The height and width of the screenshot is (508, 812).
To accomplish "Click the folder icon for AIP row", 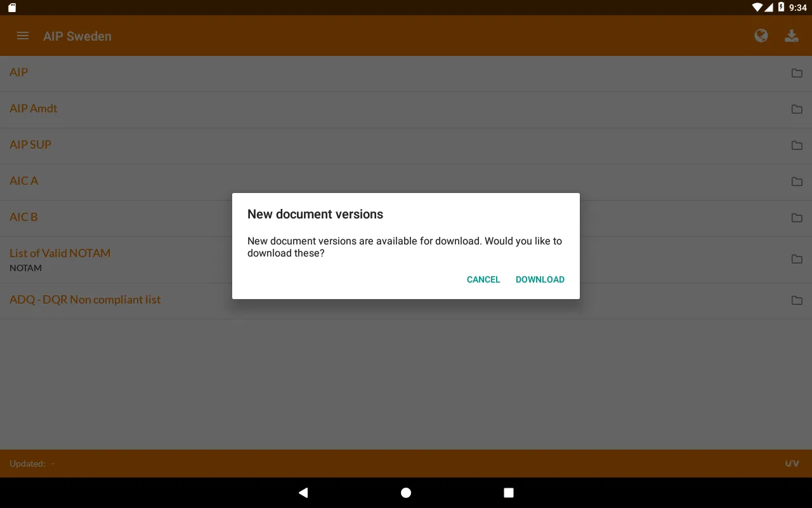I will coord(797,73).
